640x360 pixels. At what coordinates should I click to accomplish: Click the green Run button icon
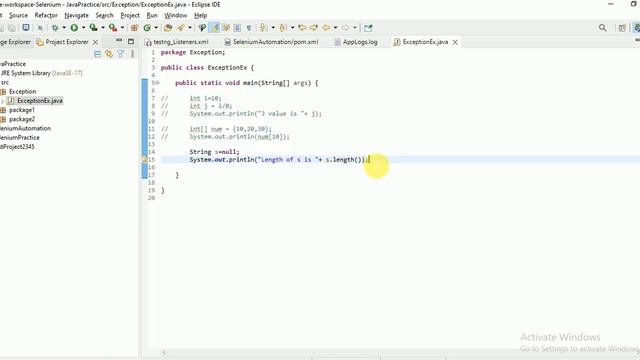pyautogui.click(x=74, y=28)
